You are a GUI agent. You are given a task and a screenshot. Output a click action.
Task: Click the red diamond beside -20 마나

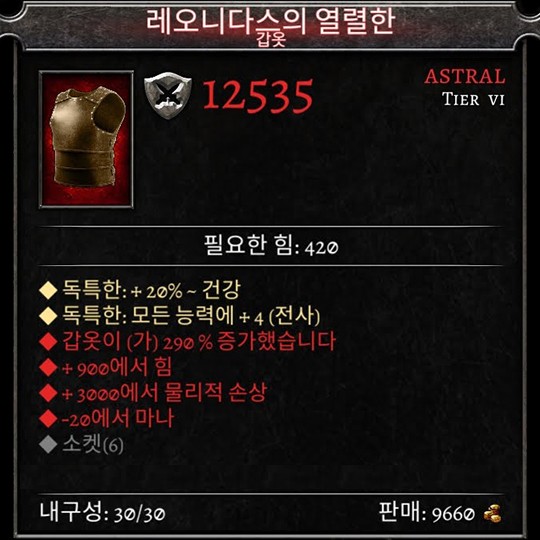pyautogui.click(x=48, y=419)
